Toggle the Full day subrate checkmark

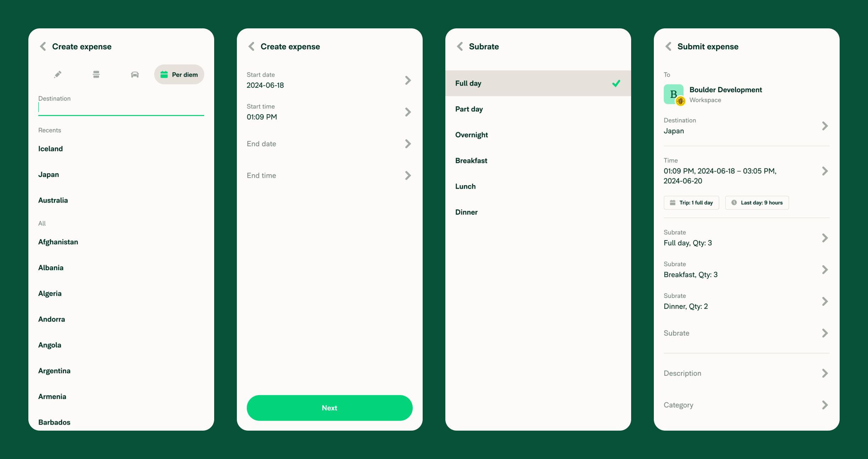point(616,83)
